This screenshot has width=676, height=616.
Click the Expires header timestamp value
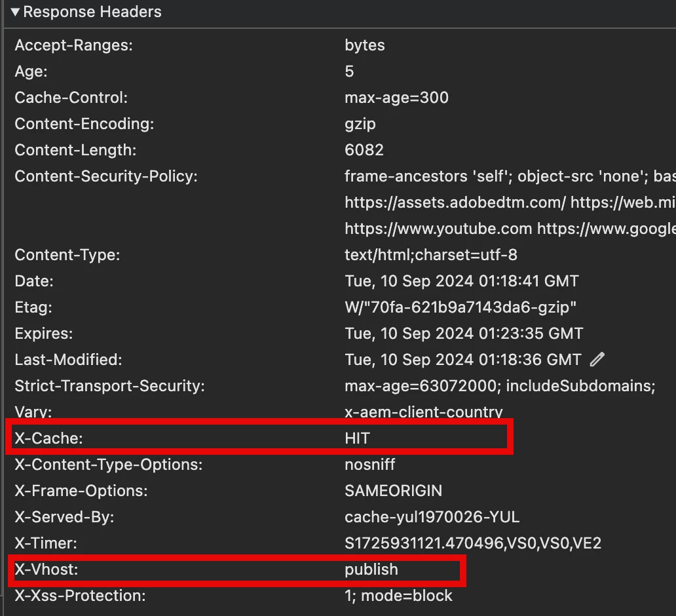click(x=464, y=334)
